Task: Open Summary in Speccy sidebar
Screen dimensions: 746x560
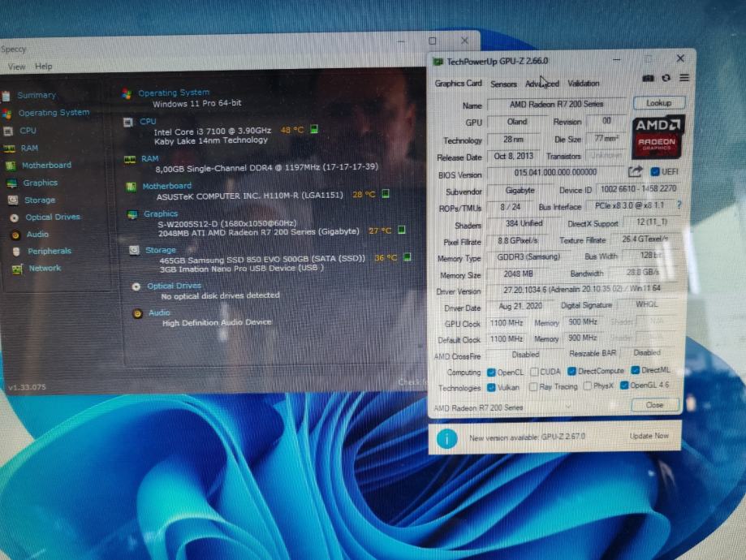Action: click(x=37, y=95)
